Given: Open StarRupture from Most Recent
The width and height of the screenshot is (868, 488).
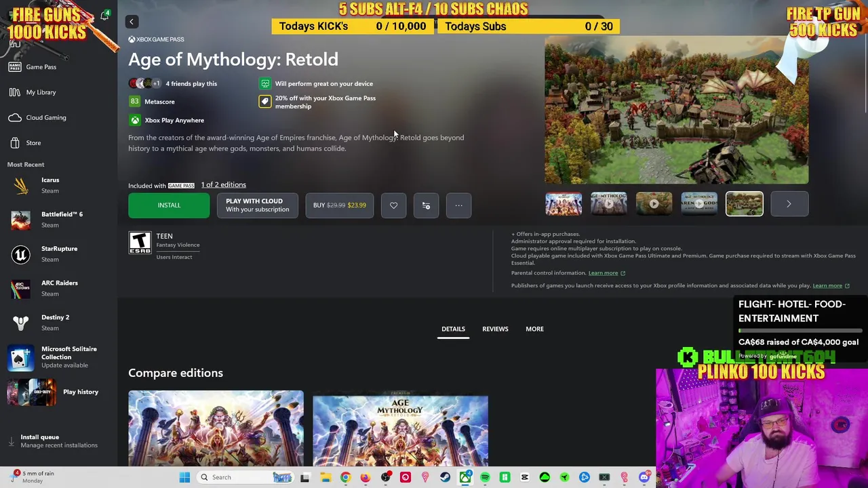Looking at the screenshot, I should (x=60, y=254).
